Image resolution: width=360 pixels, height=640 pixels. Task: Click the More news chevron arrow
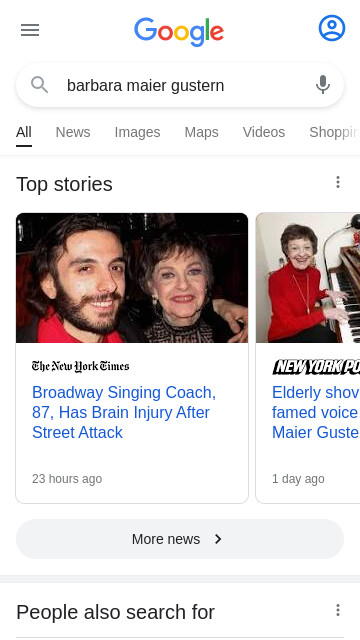218,539
